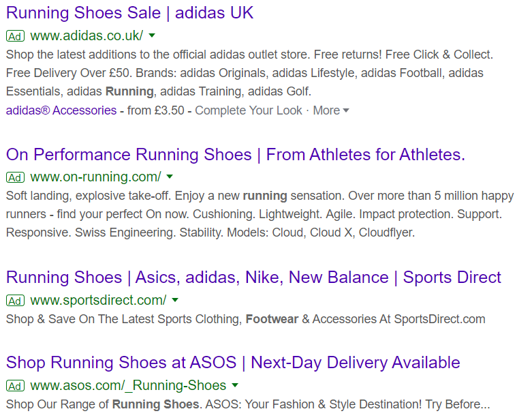This screenshot has width=532, height=420.
Task: Expand the arrow next to www.adidas.co.uk
Action: (152, 35)
